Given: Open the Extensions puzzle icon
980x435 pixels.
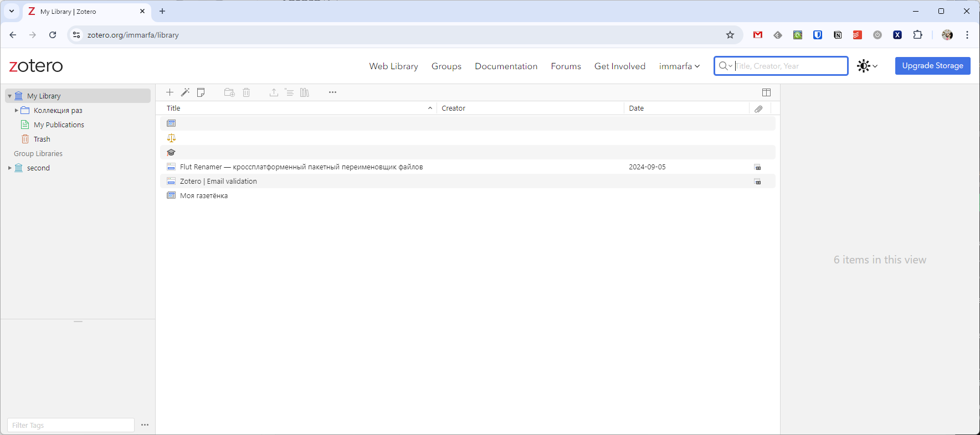Looking at the screenshot, I should point(917,35).
